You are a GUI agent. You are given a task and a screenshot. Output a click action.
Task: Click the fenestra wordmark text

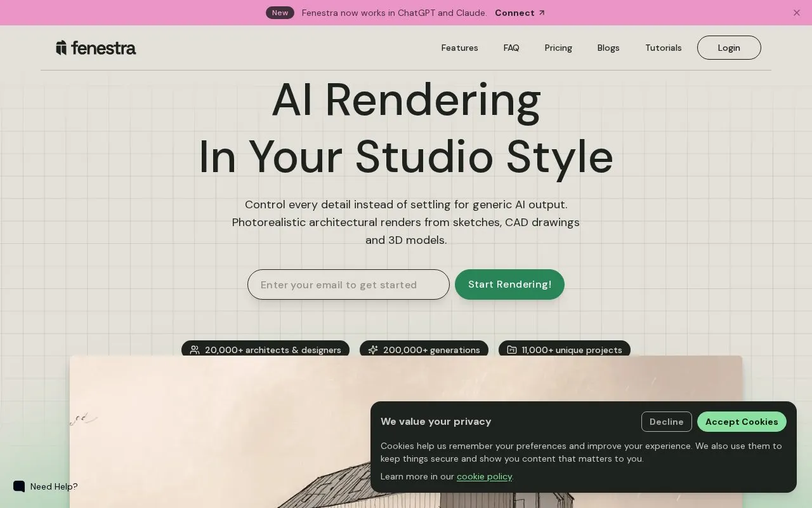pyautogui.click(x=103, y=48)
